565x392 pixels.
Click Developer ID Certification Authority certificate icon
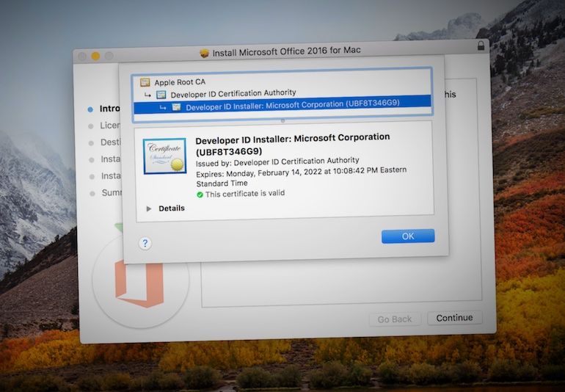pos(161,95)
